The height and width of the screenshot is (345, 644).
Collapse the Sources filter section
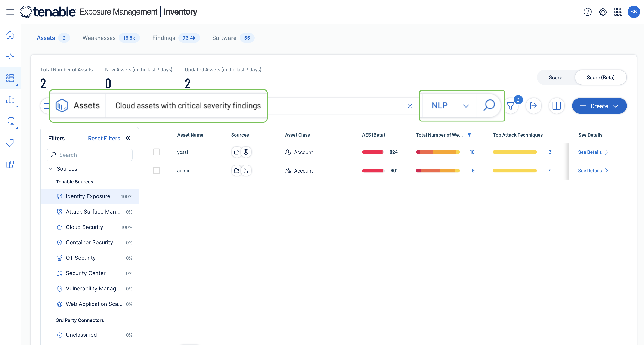50,169
